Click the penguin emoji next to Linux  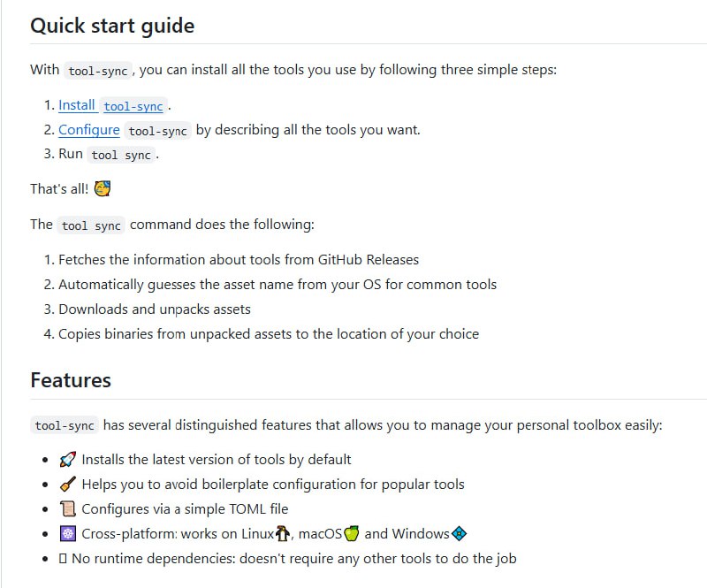[283, 533]
